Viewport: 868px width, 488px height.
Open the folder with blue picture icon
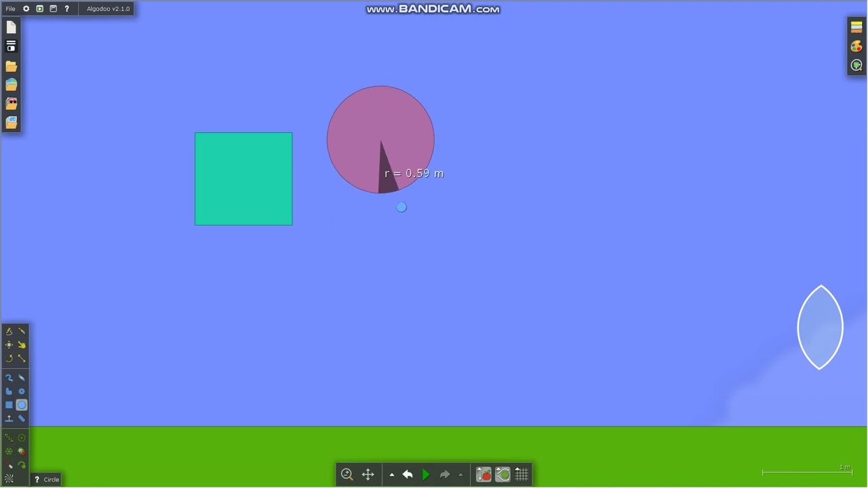coord(11,123)
